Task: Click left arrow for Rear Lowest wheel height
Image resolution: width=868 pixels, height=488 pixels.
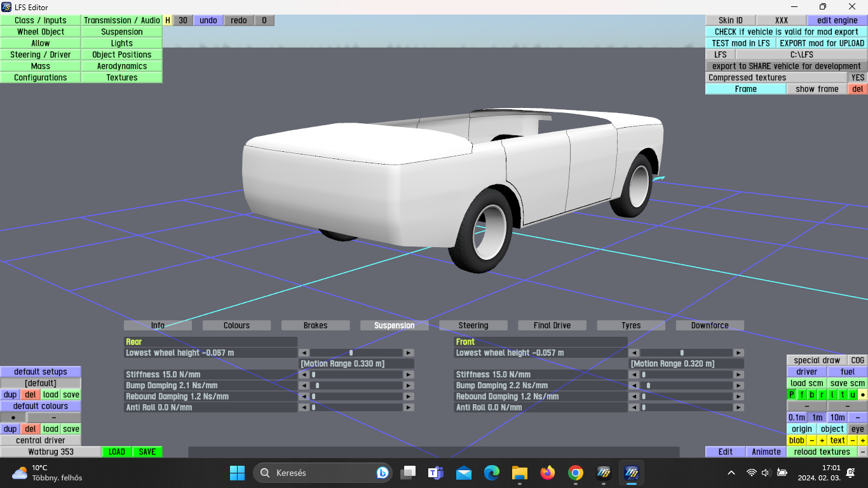Action: 304,353
